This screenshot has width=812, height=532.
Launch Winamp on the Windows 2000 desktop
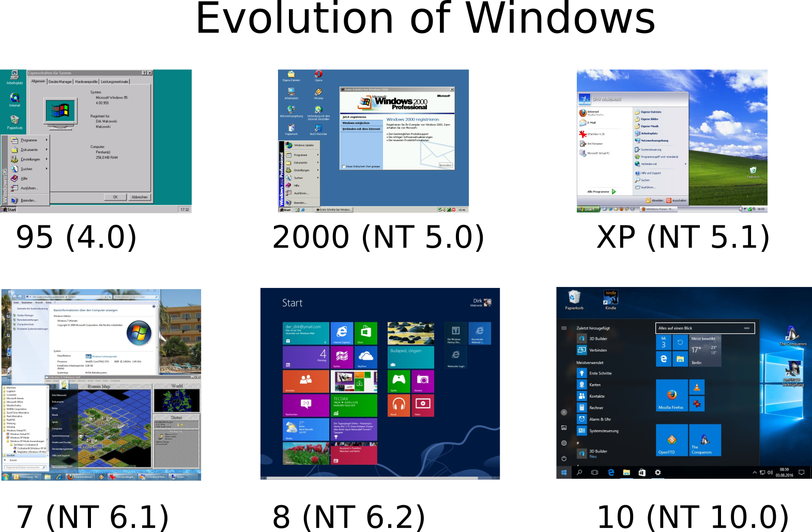318,94
